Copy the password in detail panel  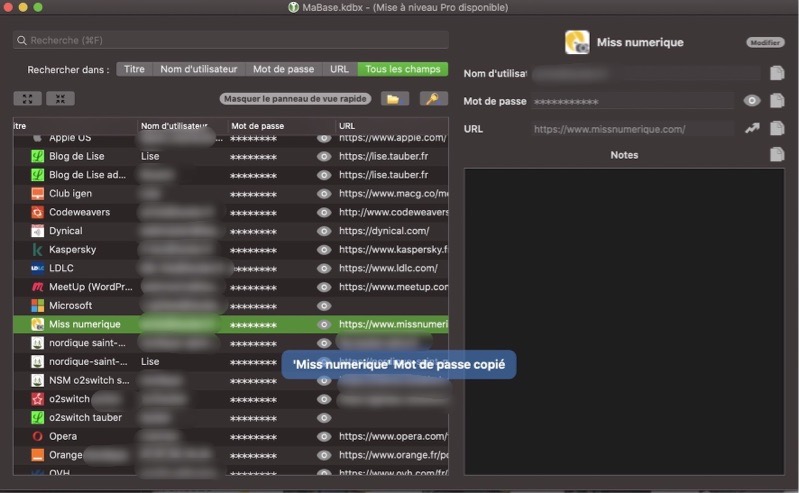[777, 101]
